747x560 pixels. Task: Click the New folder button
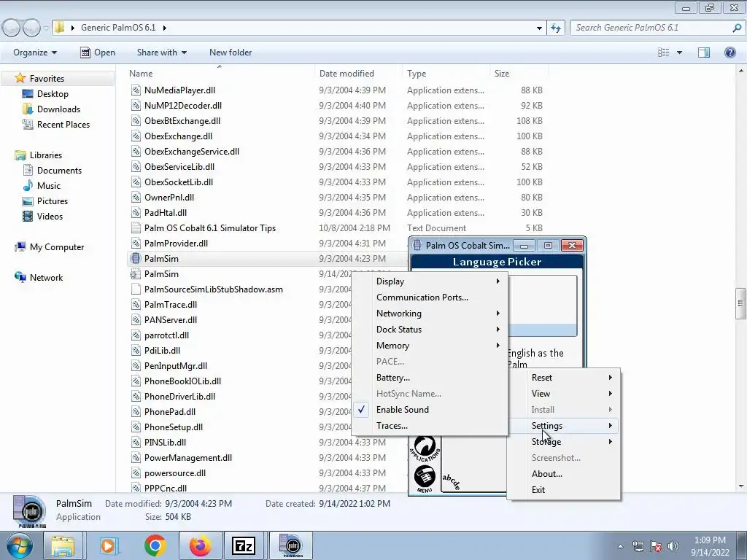231,52
